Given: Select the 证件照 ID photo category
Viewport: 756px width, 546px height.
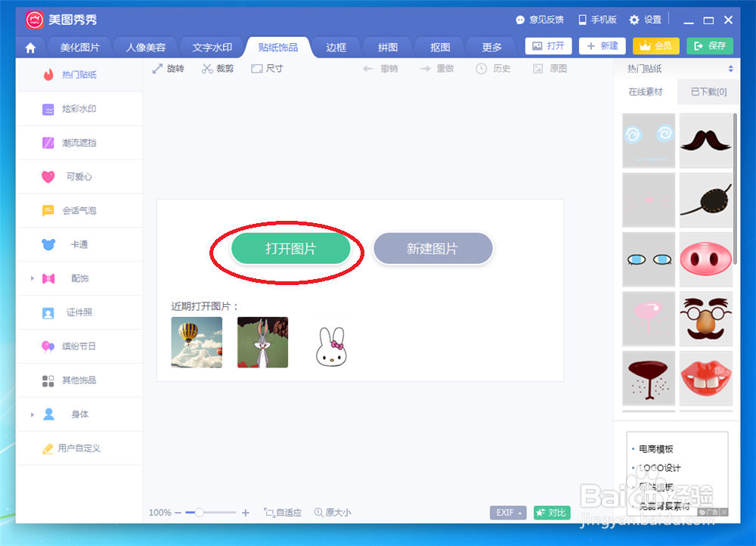Looking at the screenshot, I should pyautogui.click(x=79, y=312).
